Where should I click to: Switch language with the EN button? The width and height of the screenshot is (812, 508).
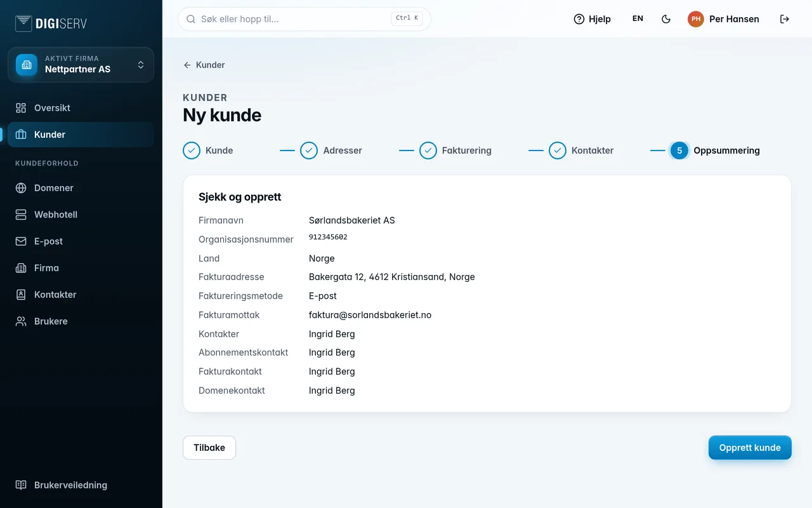(638, 19)
